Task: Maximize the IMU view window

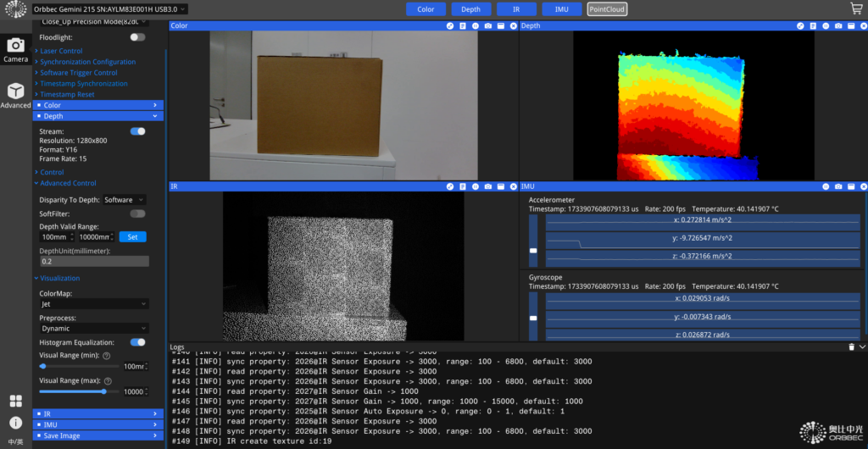Action: point(851,187)
